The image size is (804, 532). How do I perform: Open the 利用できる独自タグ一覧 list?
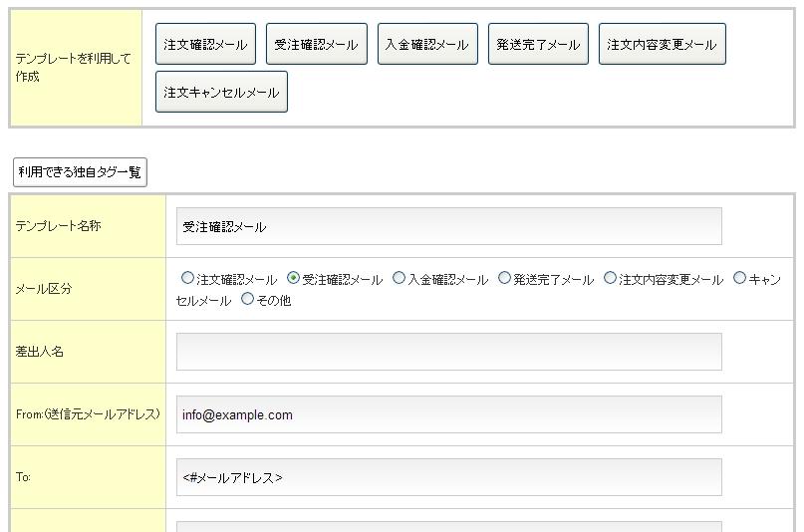pos(80,172)
